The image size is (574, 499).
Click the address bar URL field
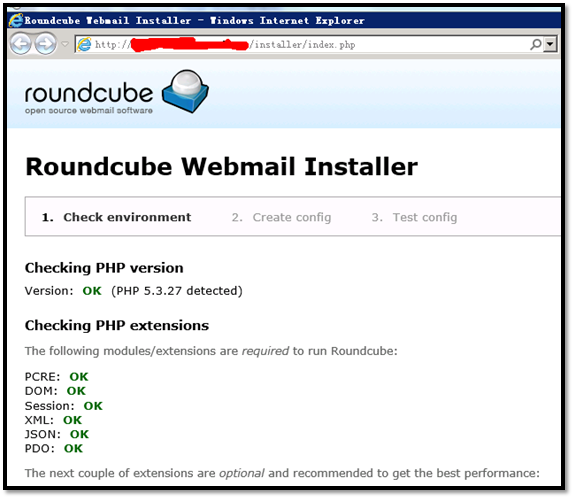point(316,45)
